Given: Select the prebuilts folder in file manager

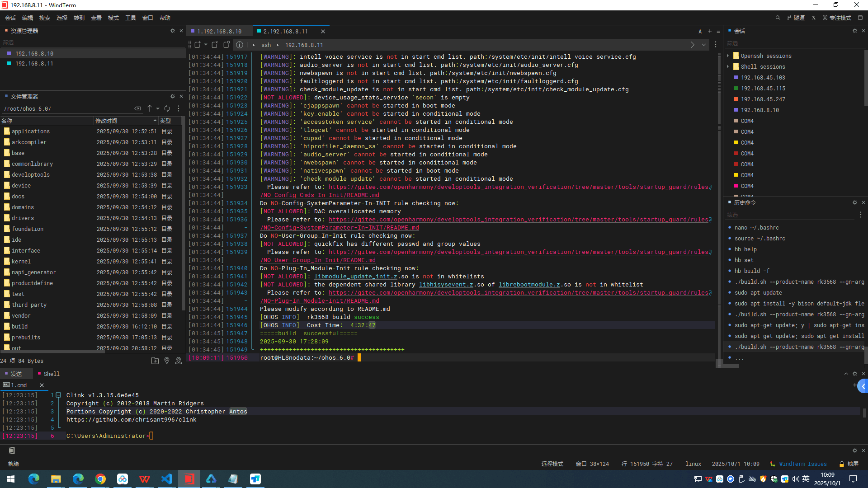Looking at the screenshot, I should tap(26, 338).
